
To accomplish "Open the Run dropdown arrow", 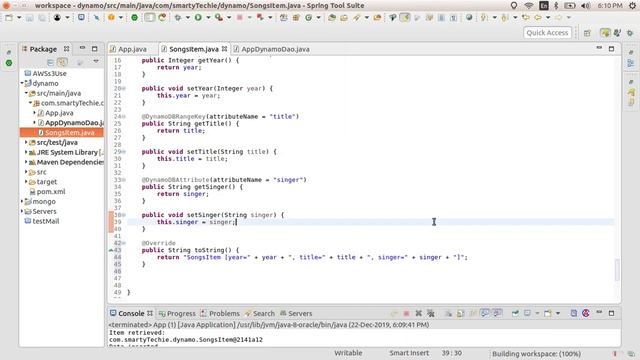I will (208, 18).
